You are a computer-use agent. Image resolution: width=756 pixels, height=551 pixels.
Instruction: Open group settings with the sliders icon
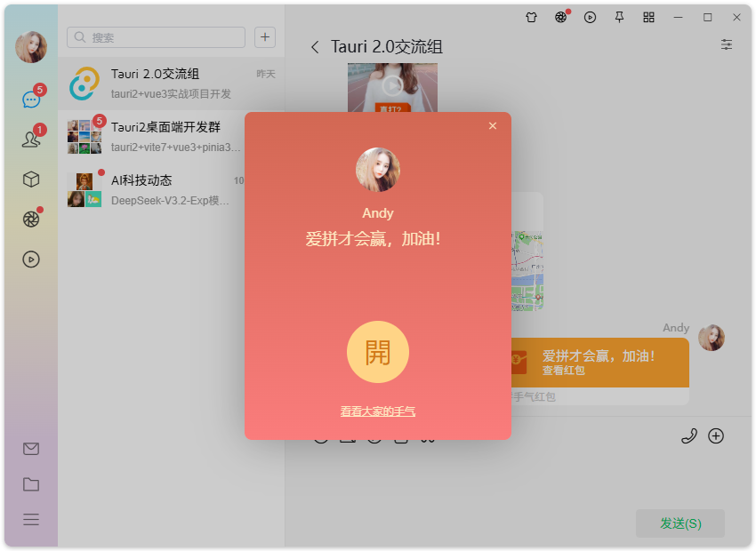(x=727, y=44)
